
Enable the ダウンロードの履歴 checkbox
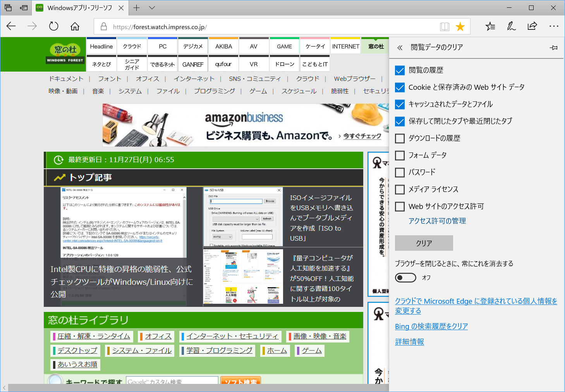click(399, 138)
